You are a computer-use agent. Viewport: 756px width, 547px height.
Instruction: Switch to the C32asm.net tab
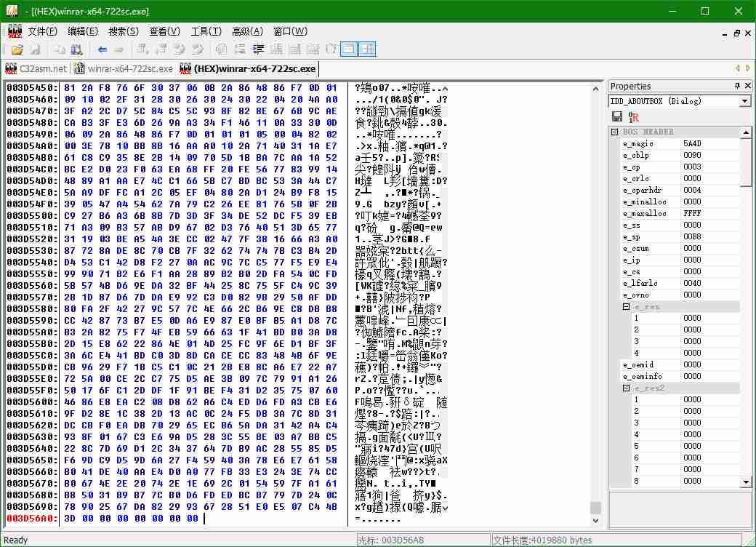click(x=36, y=69)
